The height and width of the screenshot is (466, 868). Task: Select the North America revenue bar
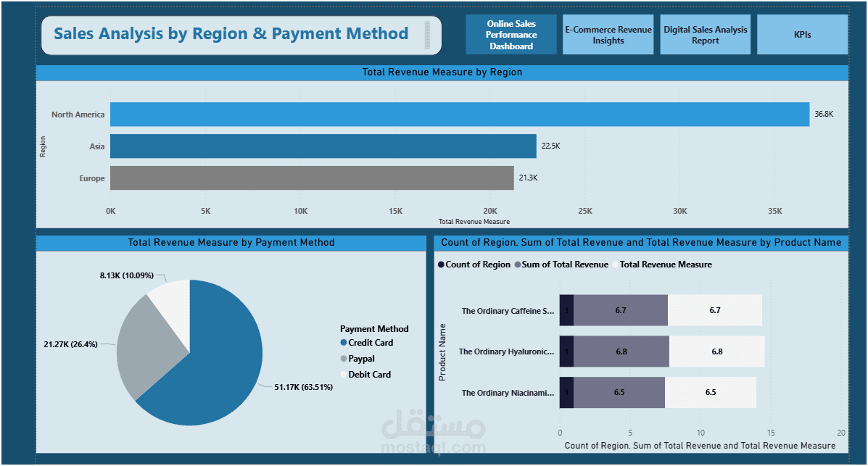(x=460, y=114)
